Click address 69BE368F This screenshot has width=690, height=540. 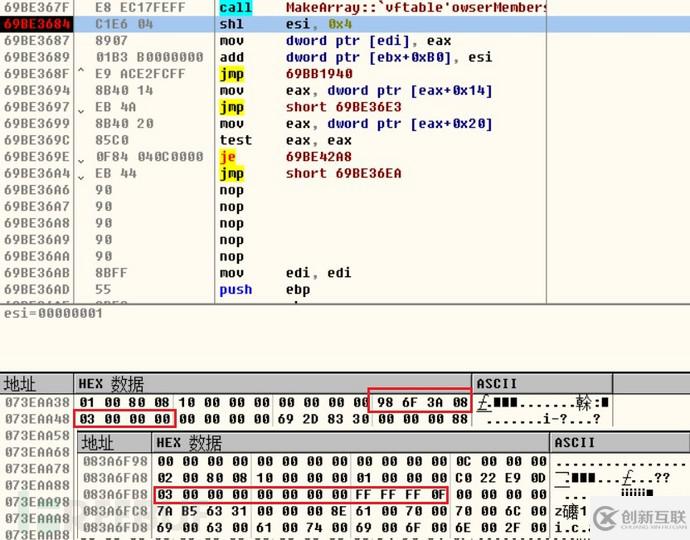[37, 73]
